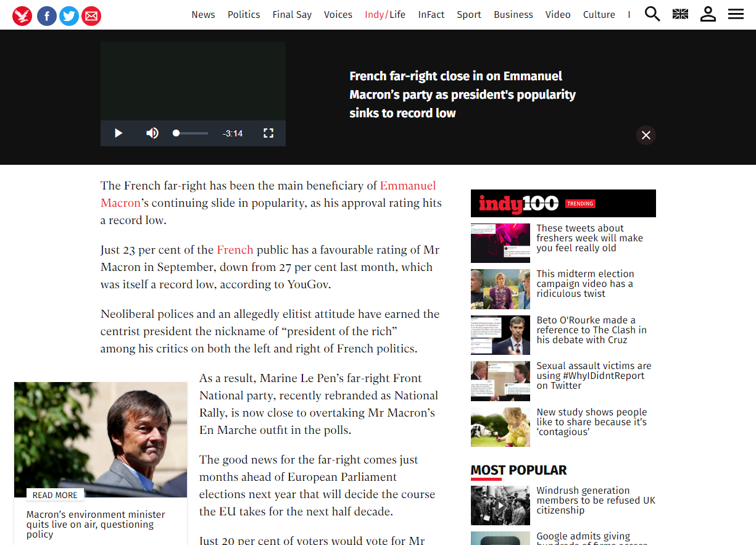756x545 pixels.
Task: Click the video player viewing area
Action: [x=193, y=81]
